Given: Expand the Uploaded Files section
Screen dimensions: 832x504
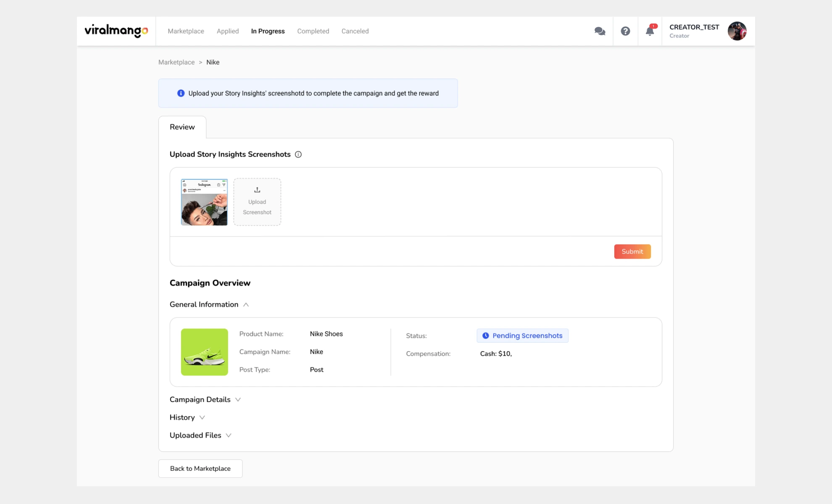Looking at the screenshot, I should coord(229,436).
